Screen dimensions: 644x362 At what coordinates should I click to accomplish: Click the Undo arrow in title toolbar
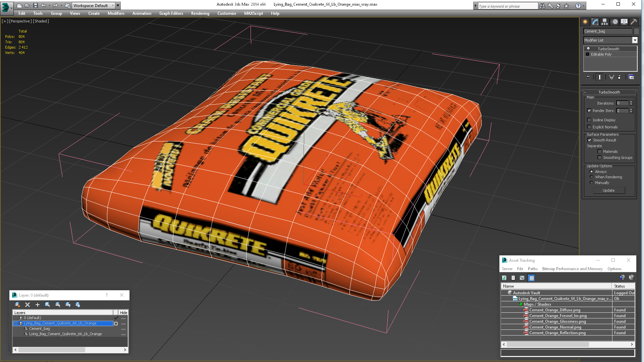[x=44, y=5]
